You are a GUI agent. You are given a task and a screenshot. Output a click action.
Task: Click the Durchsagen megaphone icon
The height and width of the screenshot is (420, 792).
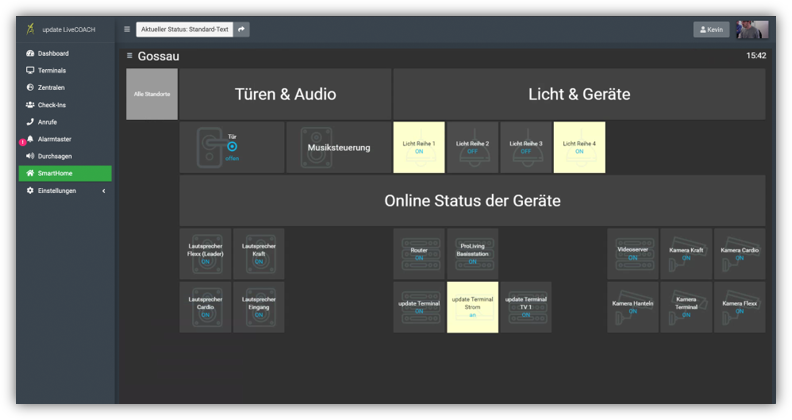(x=30, y=156)
